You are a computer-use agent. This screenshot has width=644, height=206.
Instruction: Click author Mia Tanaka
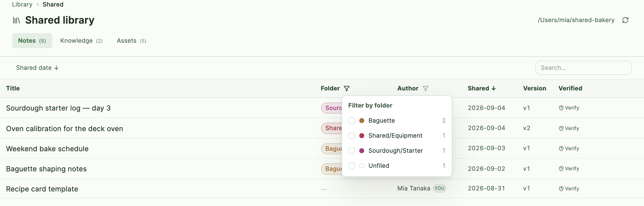[414, 188]
